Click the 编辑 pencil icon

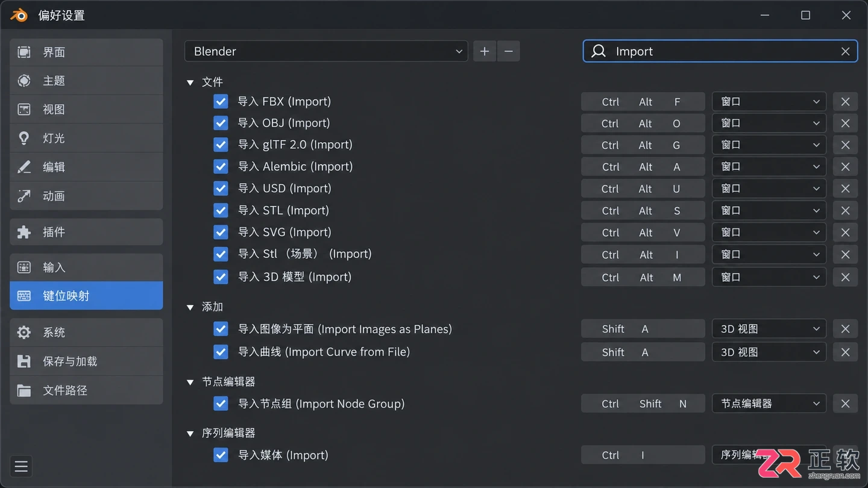click(24, 167)
